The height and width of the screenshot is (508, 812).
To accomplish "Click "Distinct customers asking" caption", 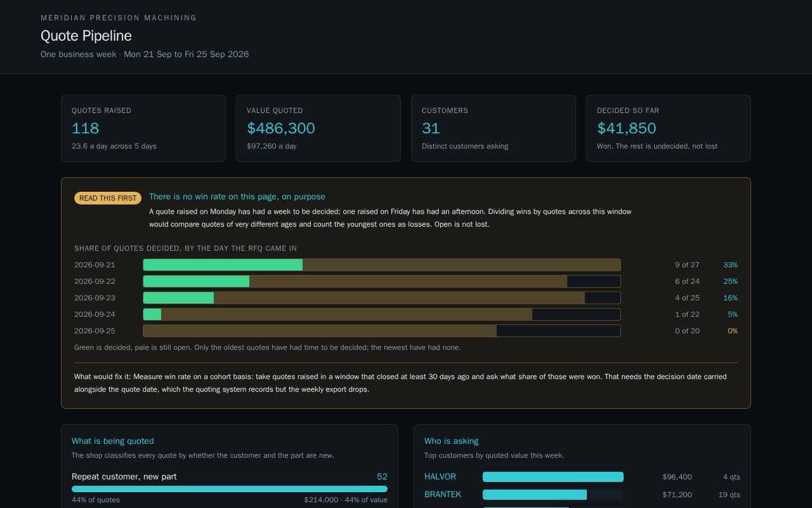I will point(465,146).
